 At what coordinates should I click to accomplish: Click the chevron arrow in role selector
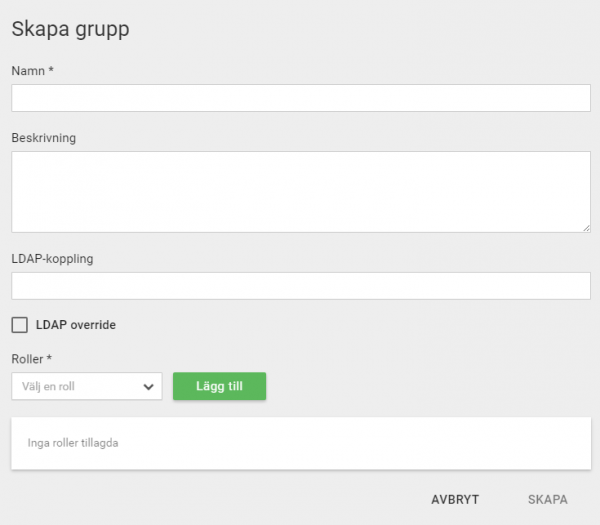(148, 387)
